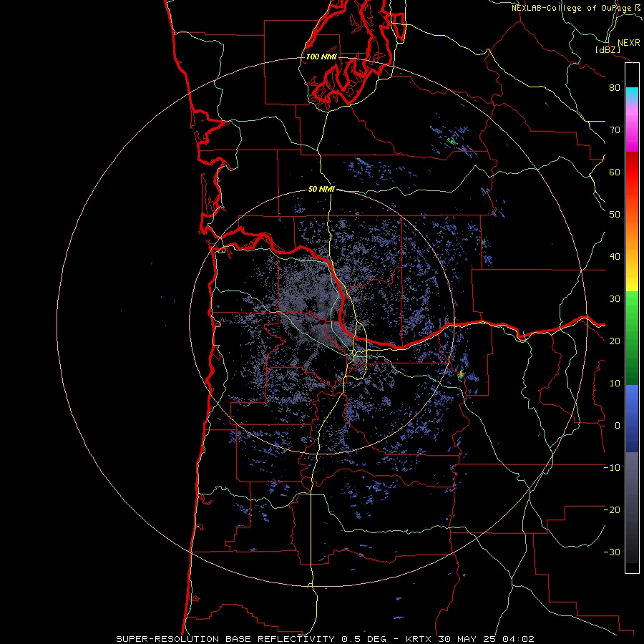Click the "SUPER-RESOLUTION BASE REFLECTIVITY" caption at bottom

click(225, 639)
